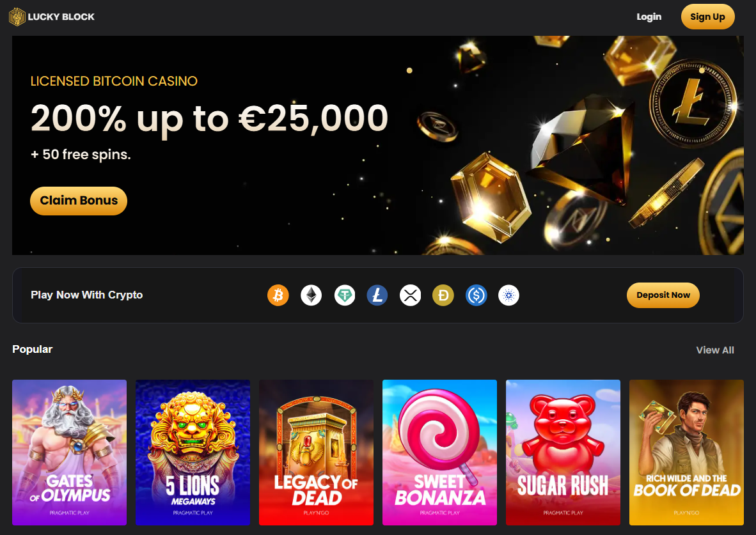Open the Login link

pyautogui.click(x=649, y=17)
